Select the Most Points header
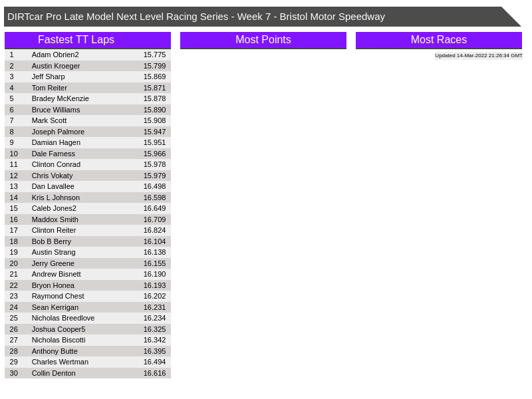The height and width of the screenshot is (399, 532). [263, 40]
